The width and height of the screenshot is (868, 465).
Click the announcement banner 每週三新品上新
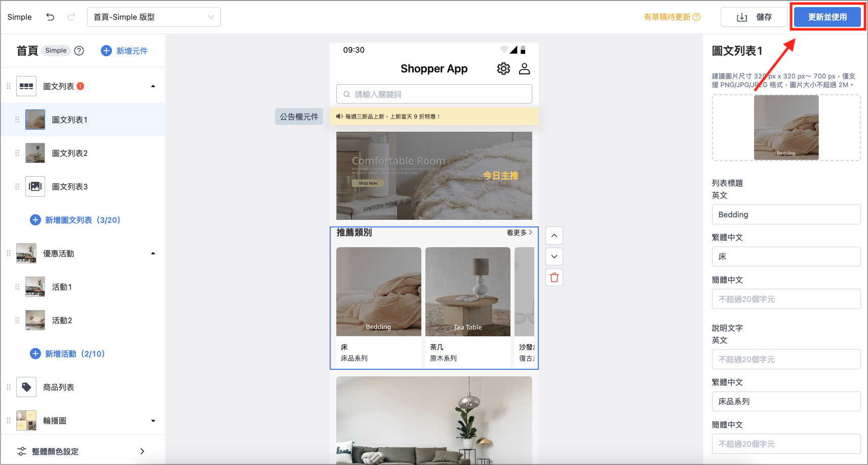click(434, 117)
